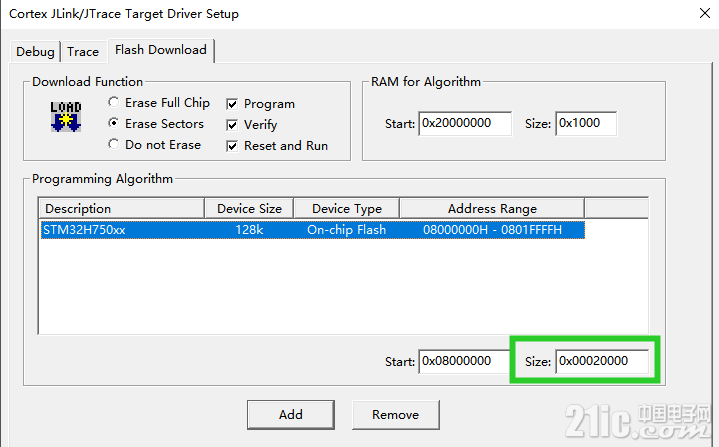Click the algorithm Size field 0x00020000
Screen dimensions: 719x447
(x=602, y=361)
